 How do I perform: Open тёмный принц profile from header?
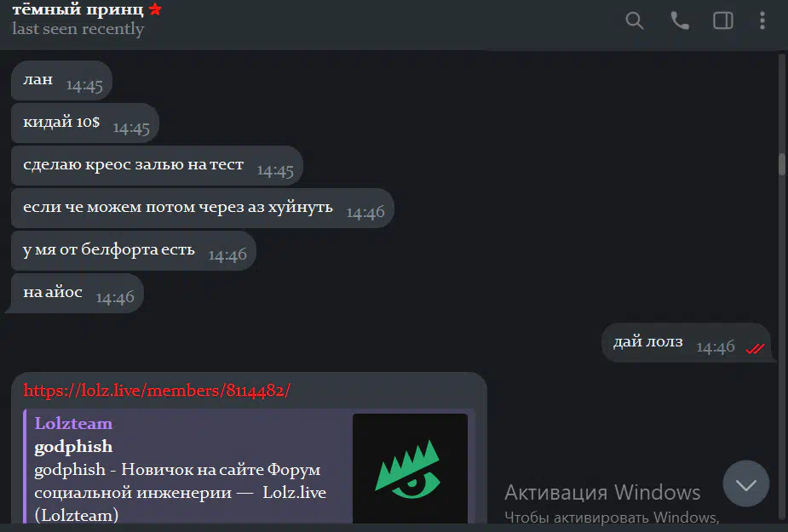(x=78, y=9)
